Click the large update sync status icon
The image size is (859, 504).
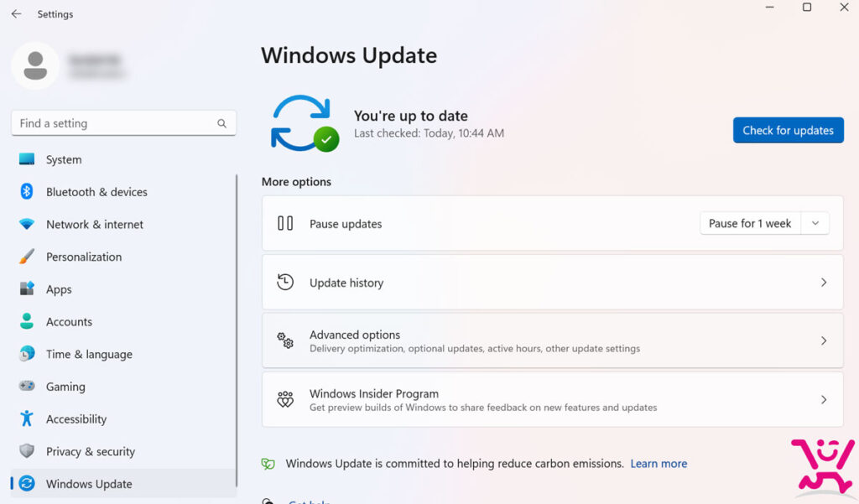305,124
